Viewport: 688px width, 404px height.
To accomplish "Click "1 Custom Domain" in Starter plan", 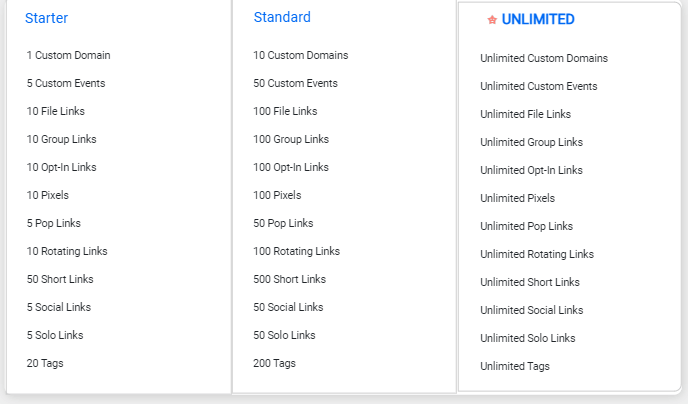I will [68, 55].
